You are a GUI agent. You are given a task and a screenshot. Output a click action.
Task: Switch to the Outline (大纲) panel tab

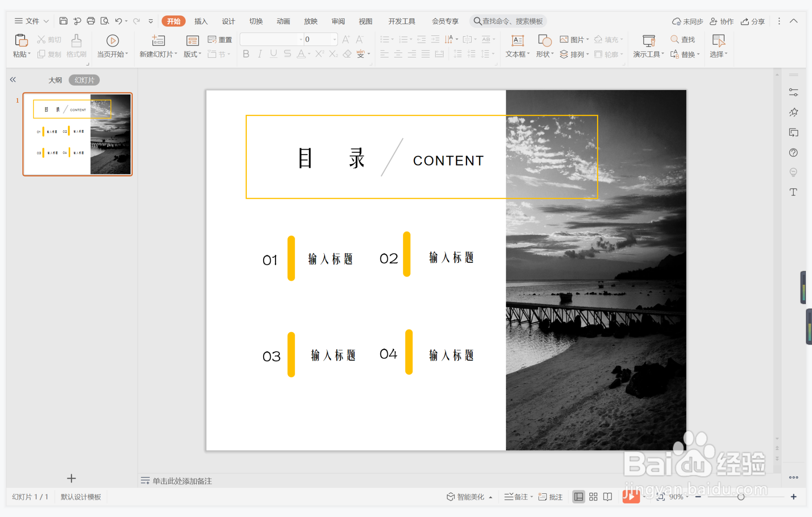(55, 80)
